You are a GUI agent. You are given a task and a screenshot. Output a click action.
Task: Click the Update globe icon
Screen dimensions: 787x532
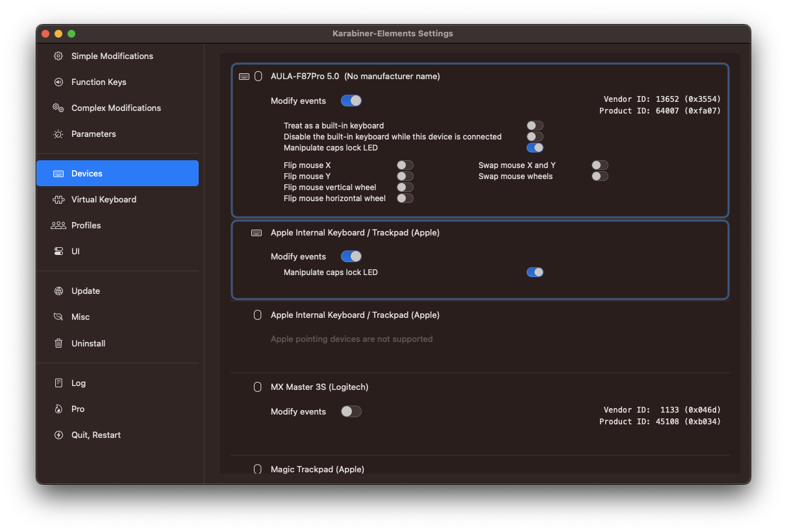click(x=58, y=291)
